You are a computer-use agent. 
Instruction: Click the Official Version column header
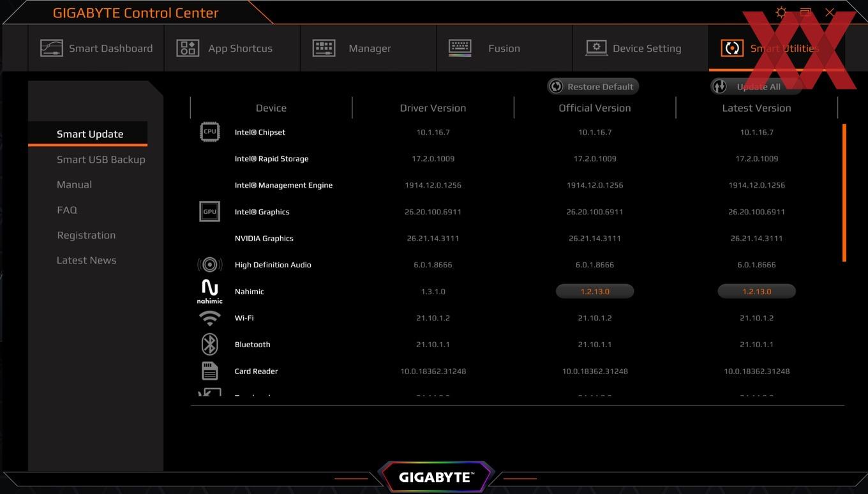click(x=595, y=108)
